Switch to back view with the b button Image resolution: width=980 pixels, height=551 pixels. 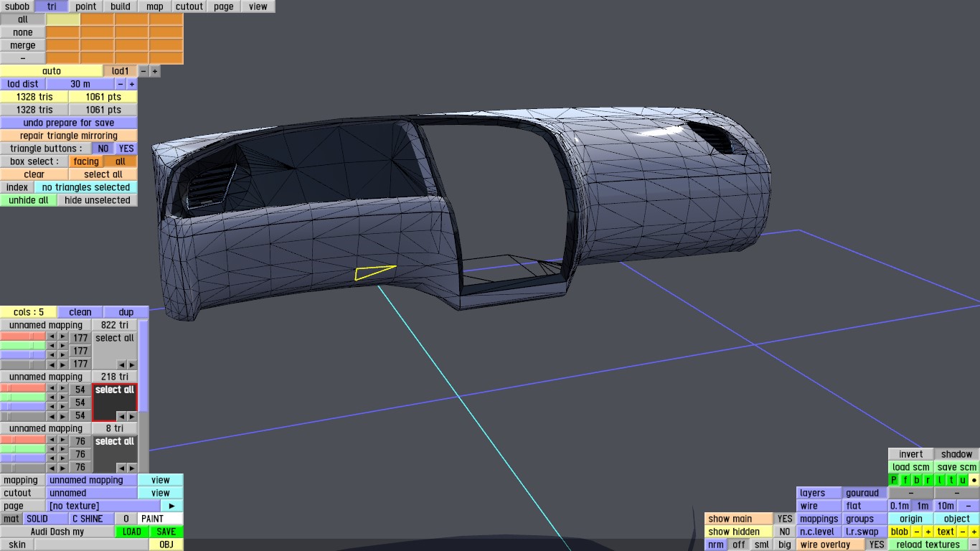point(917,480)
